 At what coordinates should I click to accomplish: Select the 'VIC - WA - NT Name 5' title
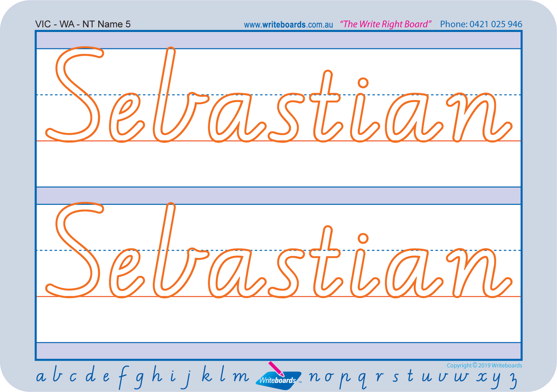84,23
